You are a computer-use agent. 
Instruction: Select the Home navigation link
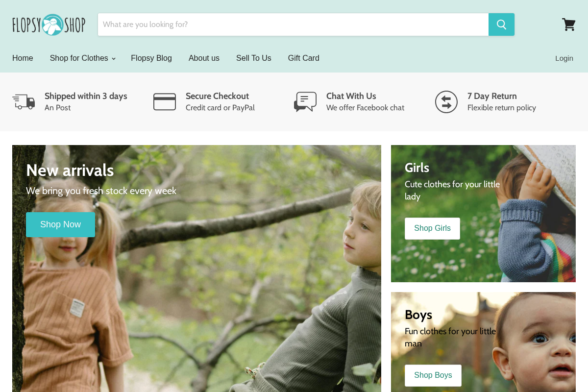[x=23, y=58]
